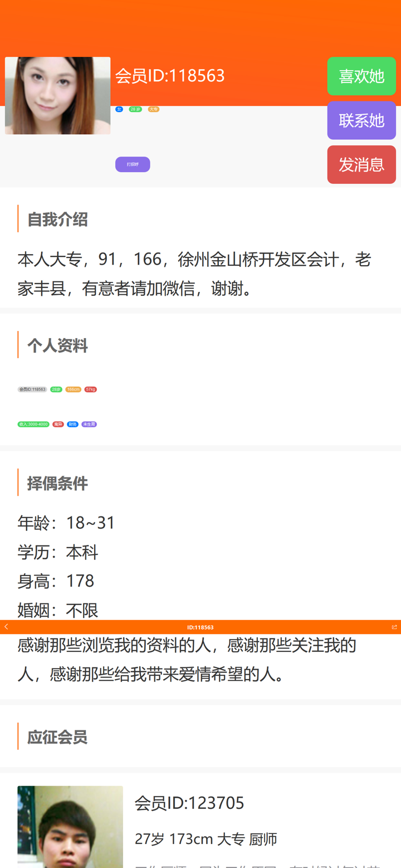Tap the 个人资料 section heading
Image resolution: width=401 pixels, height=868 pixels.
[x=57, y=345]
